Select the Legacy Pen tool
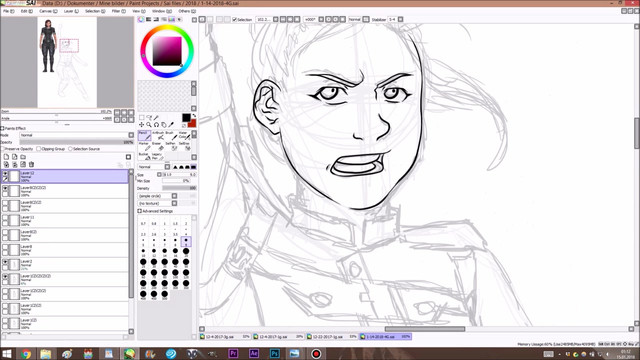 pos(157,156)
